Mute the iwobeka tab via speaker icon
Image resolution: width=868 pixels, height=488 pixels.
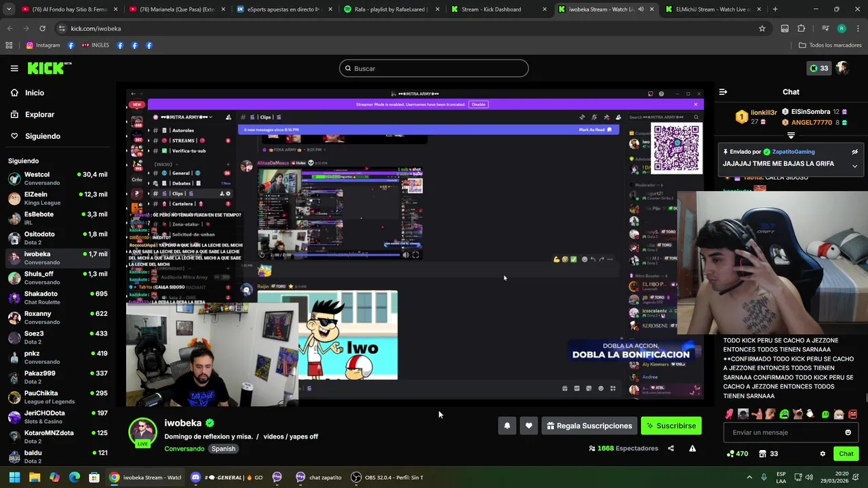(641, 9)
